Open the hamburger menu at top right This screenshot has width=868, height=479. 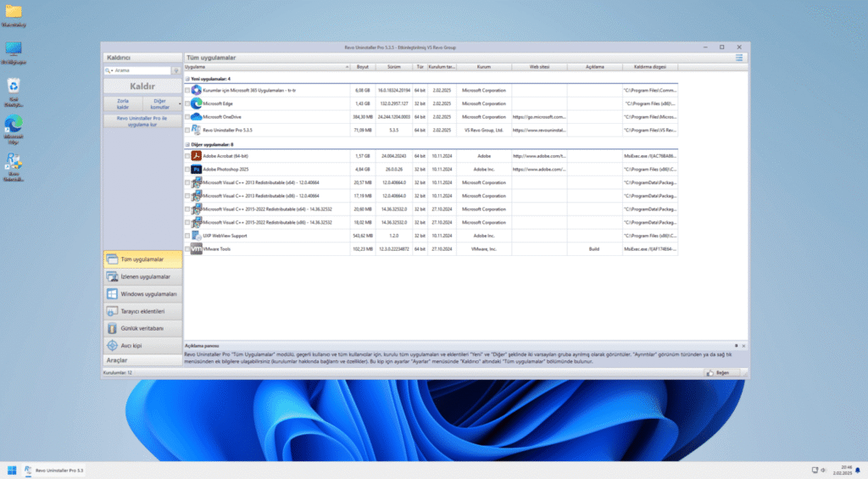point(739,58)
